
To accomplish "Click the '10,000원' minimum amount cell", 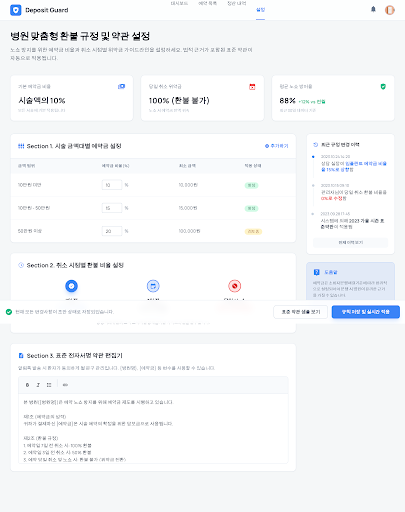I will [188, 185].
